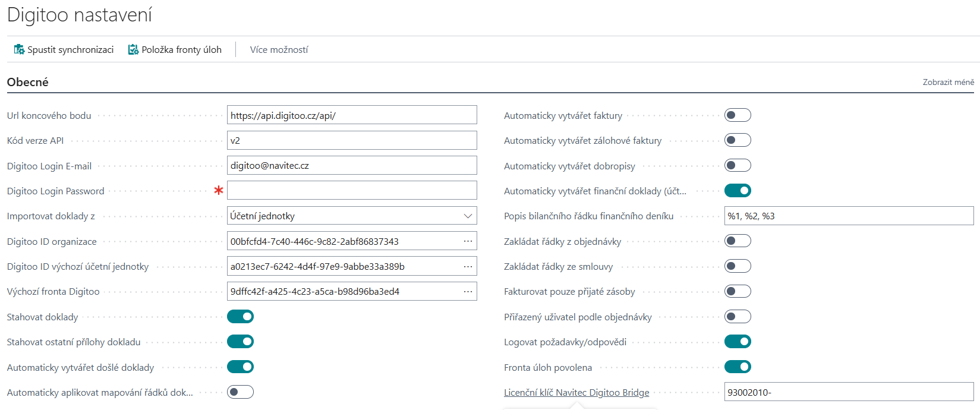The image size is (980, 410).
Task: Enable Fakturovat pouze přijaté zásoby
Action: [x=738, y=291]
